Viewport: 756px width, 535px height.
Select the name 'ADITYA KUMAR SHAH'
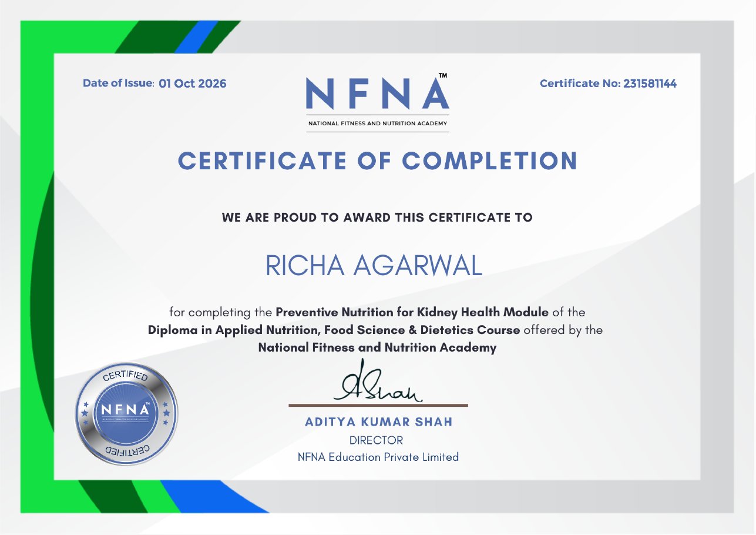tap(379, 422)
